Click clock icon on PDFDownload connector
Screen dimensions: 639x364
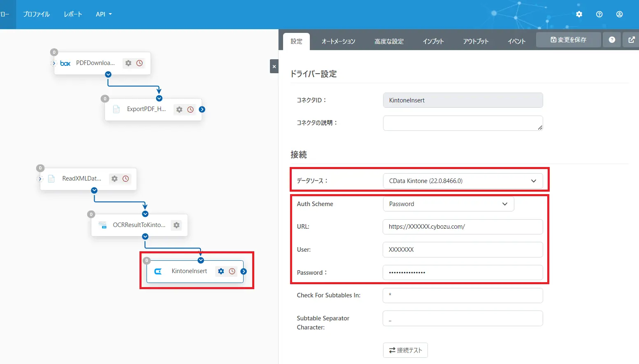pos(139,63)
